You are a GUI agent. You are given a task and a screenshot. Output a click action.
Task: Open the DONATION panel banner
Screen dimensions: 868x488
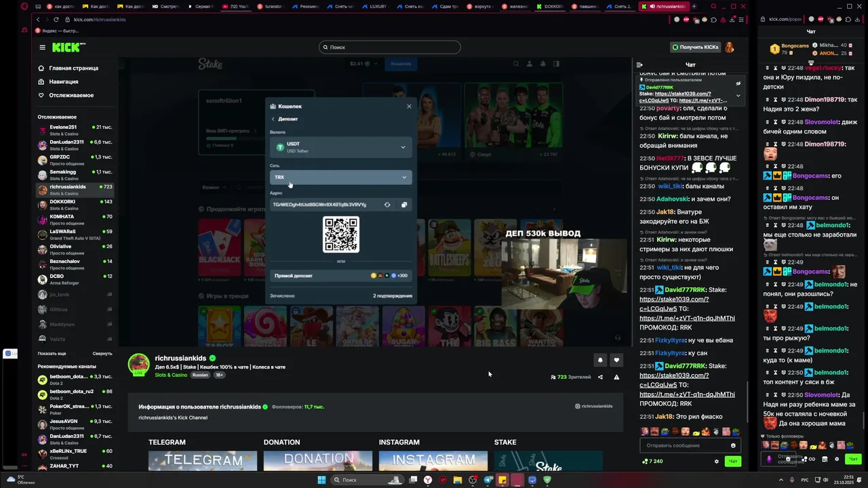coord(318,460)
